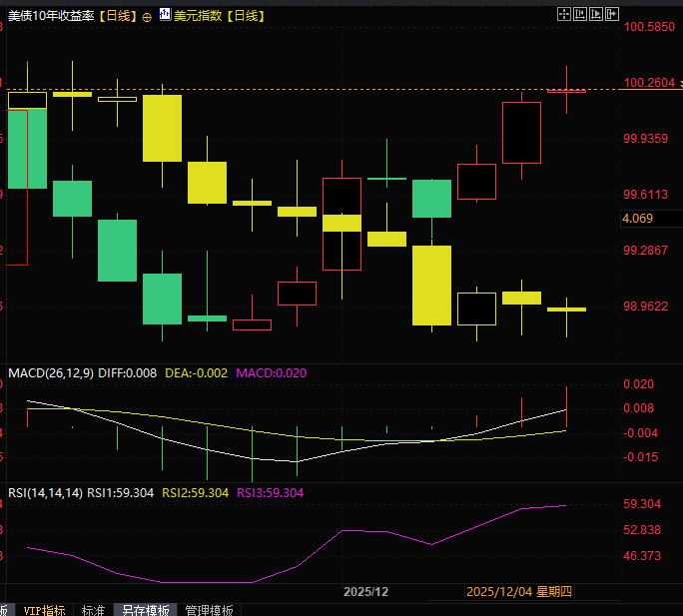Screen dimensions: 683x616
Task: Click the MACD(26,12,9) indicator label
Action: coord(51,373)
